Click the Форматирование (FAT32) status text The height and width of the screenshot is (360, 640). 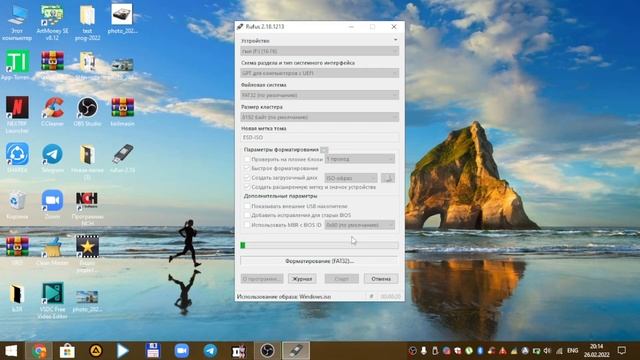click(320, 261)
